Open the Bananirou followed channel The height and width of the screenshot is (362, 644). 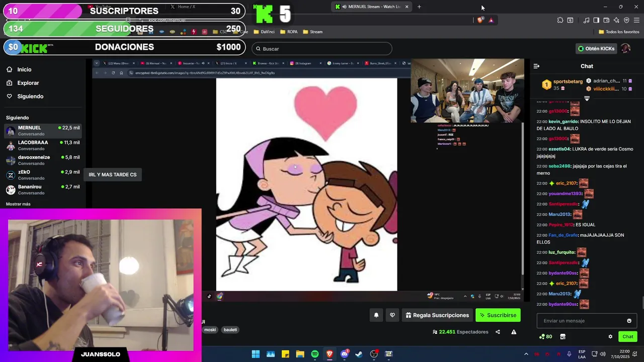43,190
